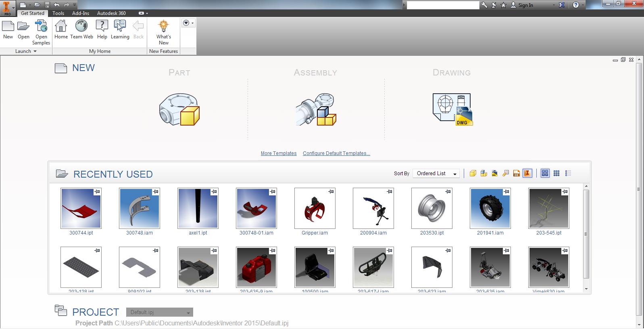Switch to the Autodesk 360 tab
This screenshot has height=329, width=644.
click(111, 13)
